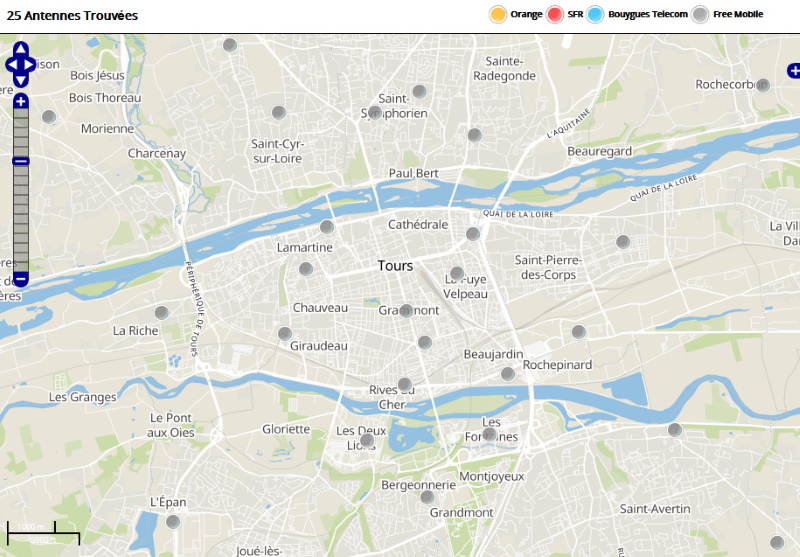Screen dimensions: 800x557
Task: Pan the map left with the arrow
Action: tap(10, 65)
